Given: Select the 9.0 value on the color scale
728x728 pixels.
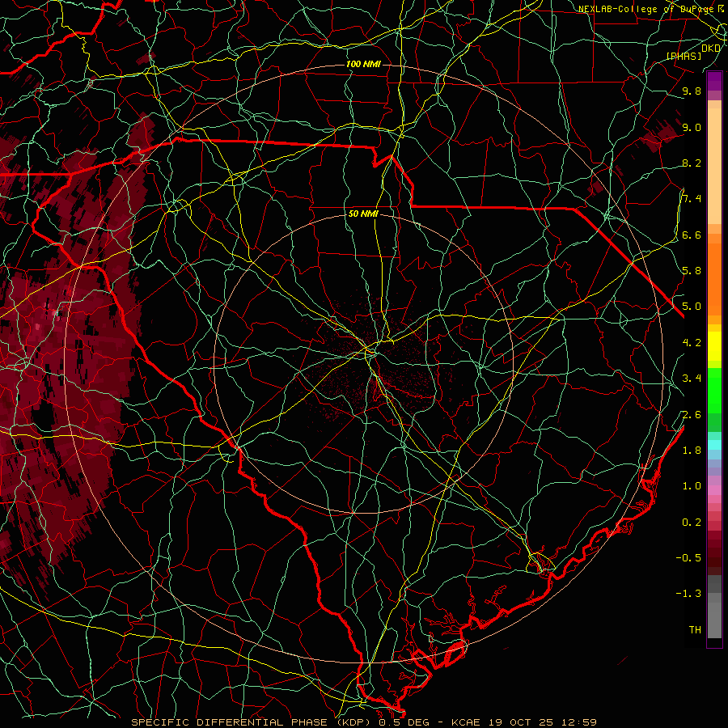Looking at the screenshot, I should pyautogui.click(x=692, y=127).
